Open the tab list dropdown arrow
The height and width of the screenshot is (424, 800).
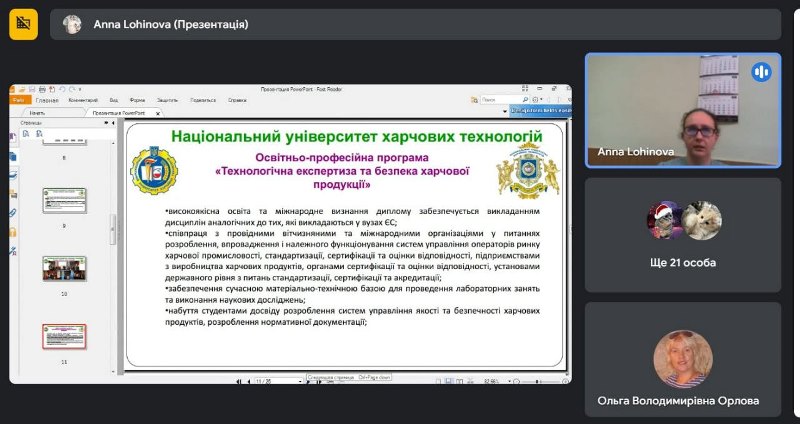(x=505, y=111)
